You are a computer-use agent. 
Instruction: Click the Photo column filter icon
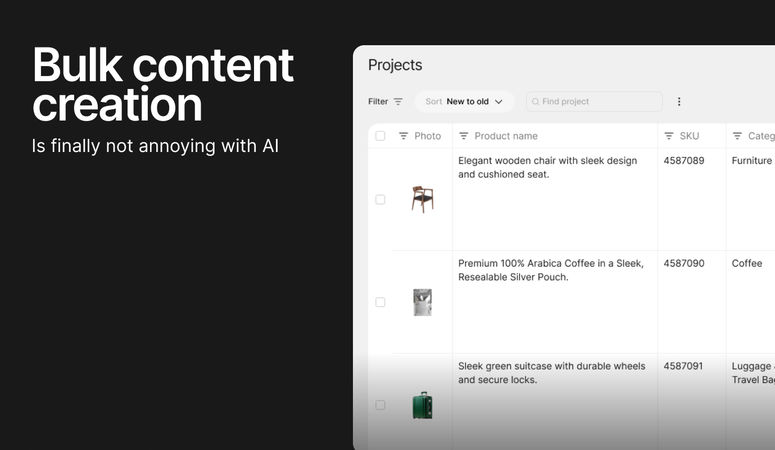click(x=403, y=136)
